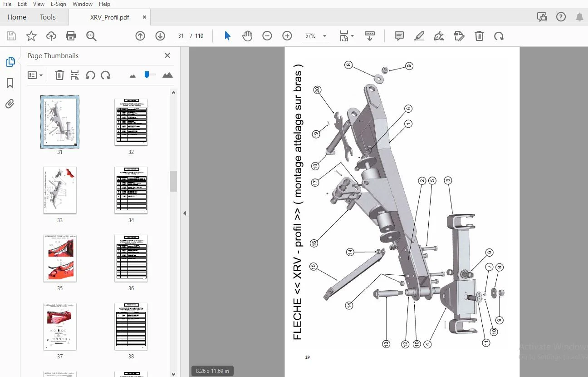Screen dimensions: 588x377
Task: Open the E-Sign menu
Action: coord(59,4)
